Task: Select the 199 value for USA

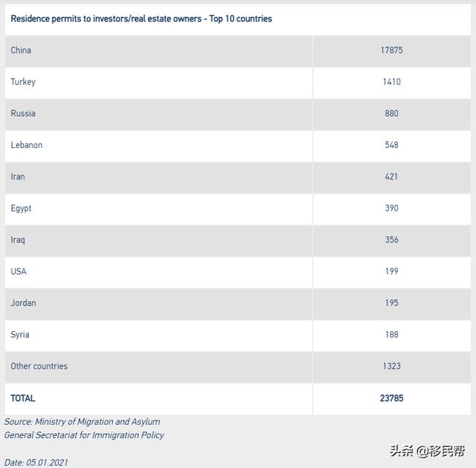Action: tap(392, 272)
